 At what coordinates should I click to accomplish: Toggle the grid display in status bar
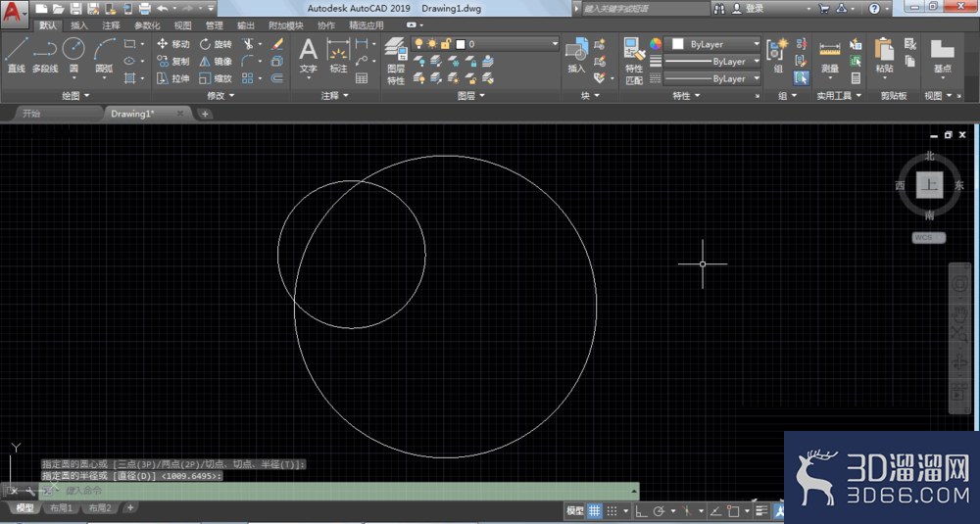click(x=595, y=511)
